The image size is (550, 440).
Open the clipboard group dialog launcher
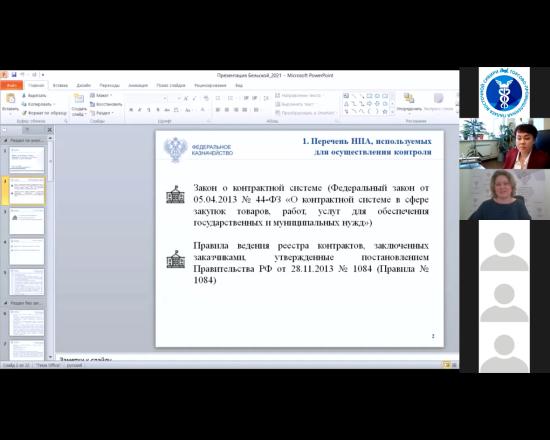(x=66, y=121)
